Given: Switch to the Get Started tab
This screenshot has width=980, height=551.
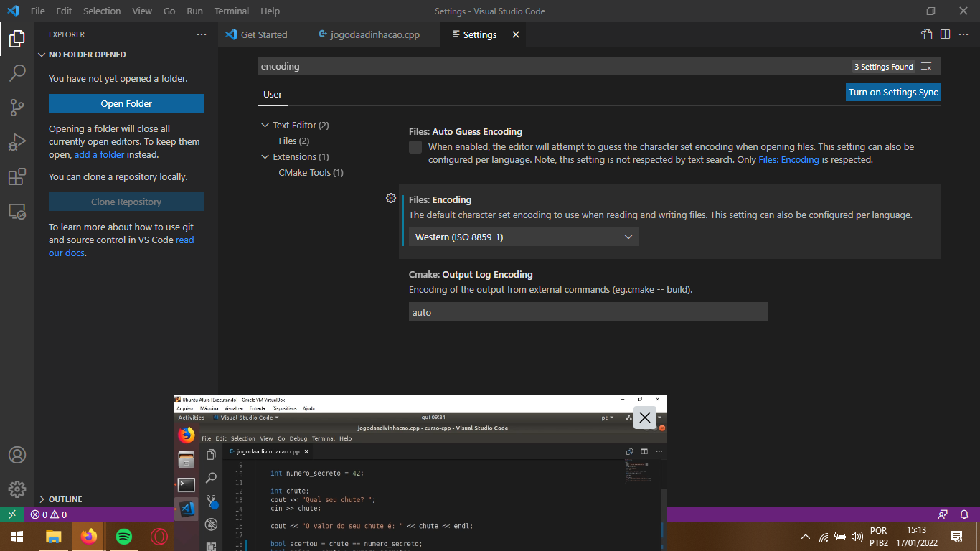Looking at the screenshot, I should pos(263,34).
